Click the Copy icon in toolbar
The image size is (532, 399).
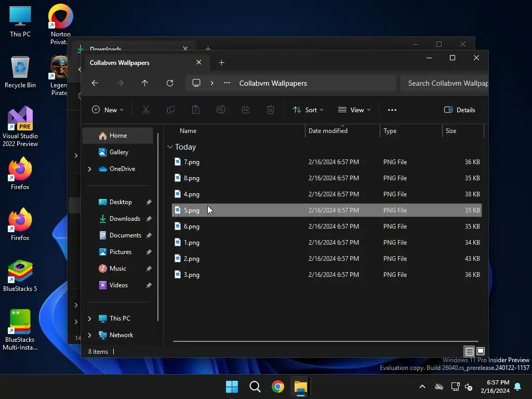pyautogui.click(x=170, y=110)
